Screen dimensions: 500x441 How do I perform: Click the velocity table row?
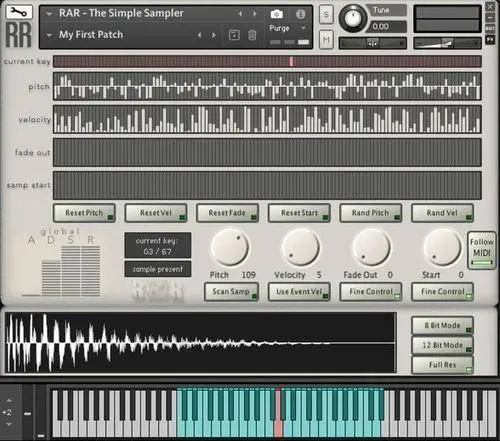[267, 119]
